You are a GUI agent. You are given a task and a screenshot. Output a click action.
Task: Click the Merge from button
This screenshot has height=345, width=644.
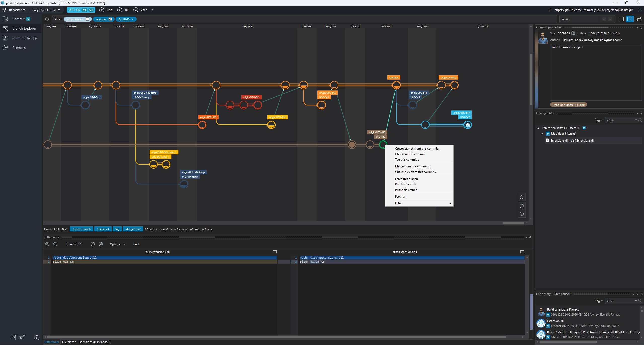(x=133, y=229)
